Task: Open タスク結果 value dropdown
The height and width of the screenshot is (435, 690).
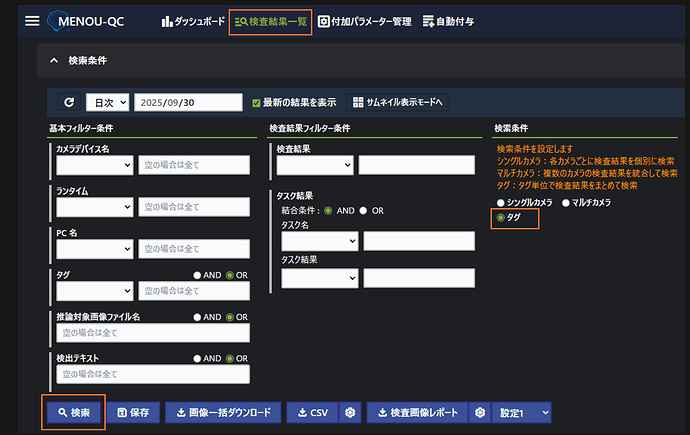Action: pos(320,278)
